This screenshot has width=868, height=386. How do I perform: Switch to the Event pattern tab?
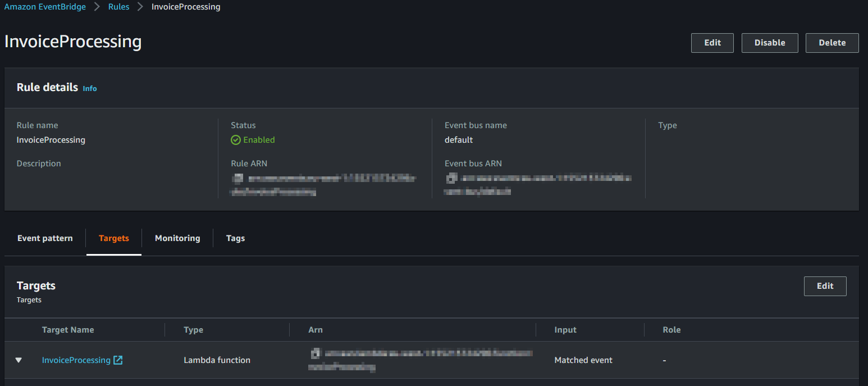click(x=45, y=238)
